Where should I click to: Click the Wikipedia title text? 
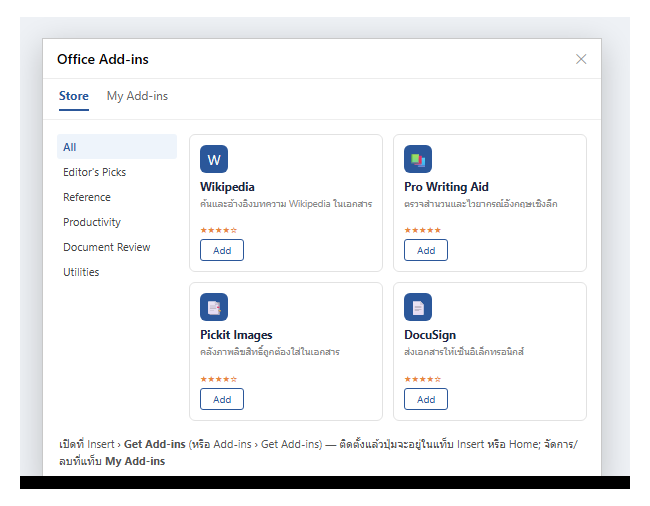[x=227, y=187]
